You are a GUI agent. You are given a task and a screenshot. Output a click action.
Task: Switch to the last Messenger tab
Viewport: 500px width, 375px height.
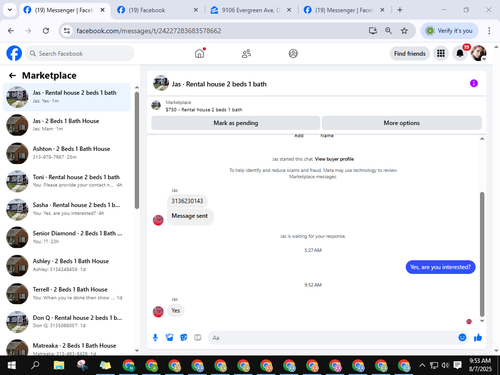(x=343, y=10)
